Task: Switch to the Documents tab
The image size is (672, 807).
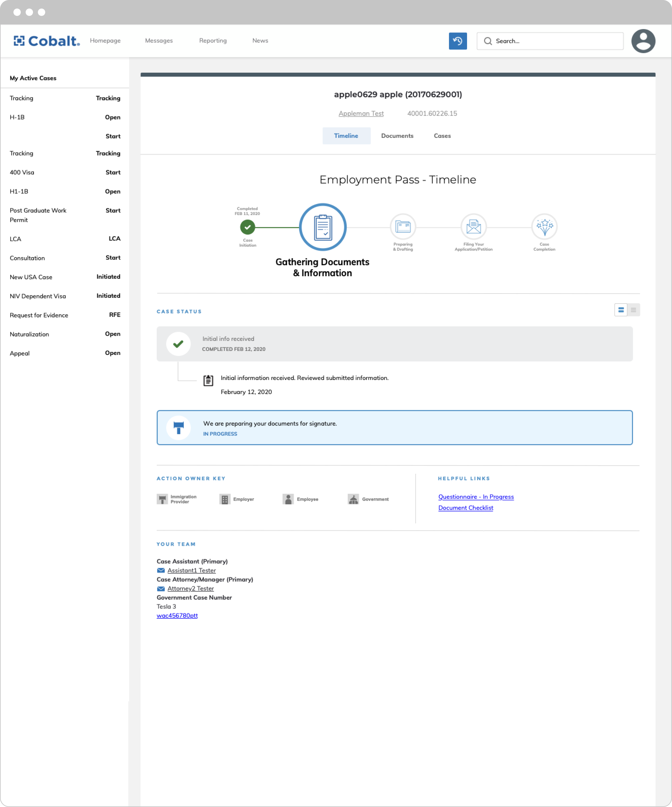Action: (x=397, y=136)
